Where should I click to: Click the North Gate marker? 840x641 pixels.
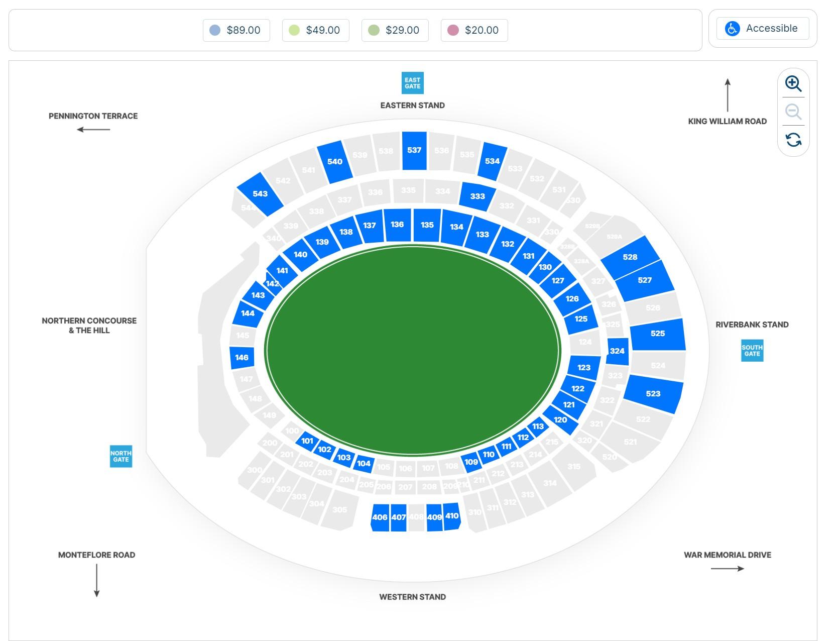[121, 456]
